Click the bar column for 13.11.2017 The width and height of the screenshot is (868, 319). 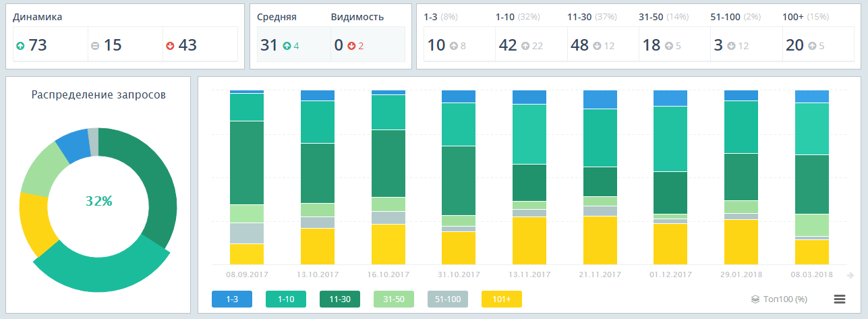[529, 177]
